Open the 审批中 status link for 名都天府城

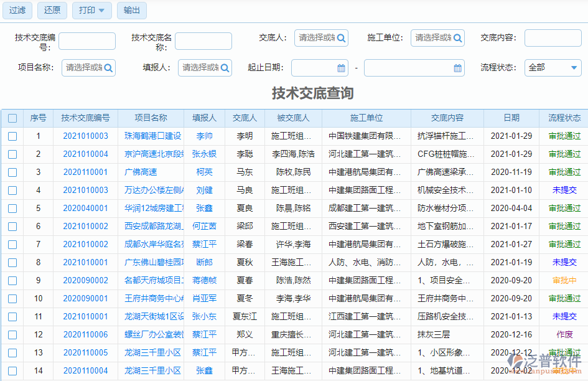[x=564, y=280]
